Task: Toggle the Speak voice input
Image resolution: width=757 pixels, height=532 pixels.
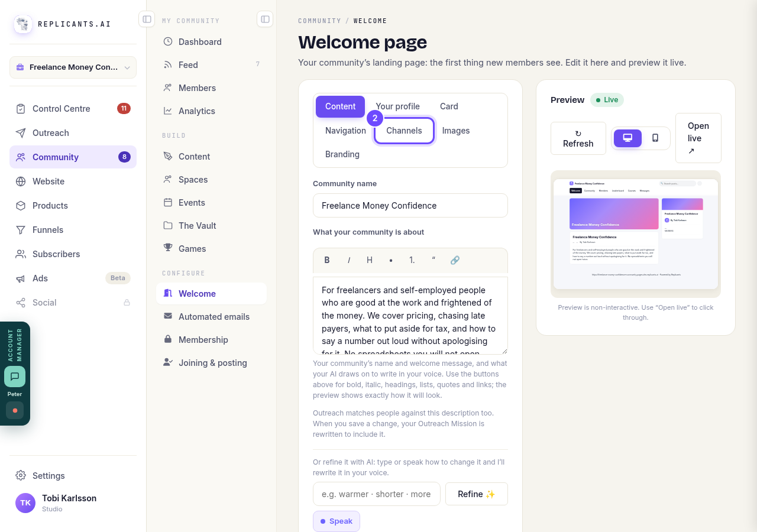Action: tap(337, 521)
